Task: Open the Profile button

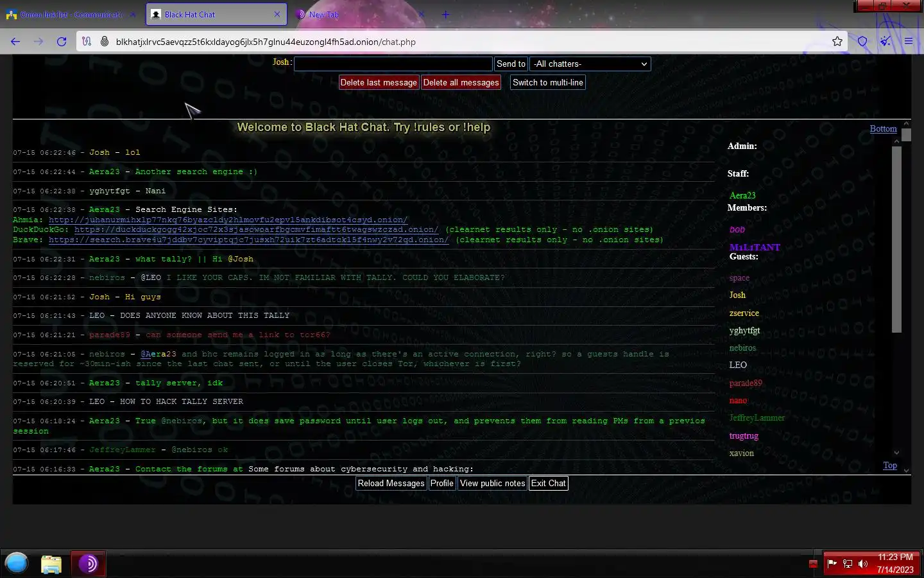Action: pos(441,483)
